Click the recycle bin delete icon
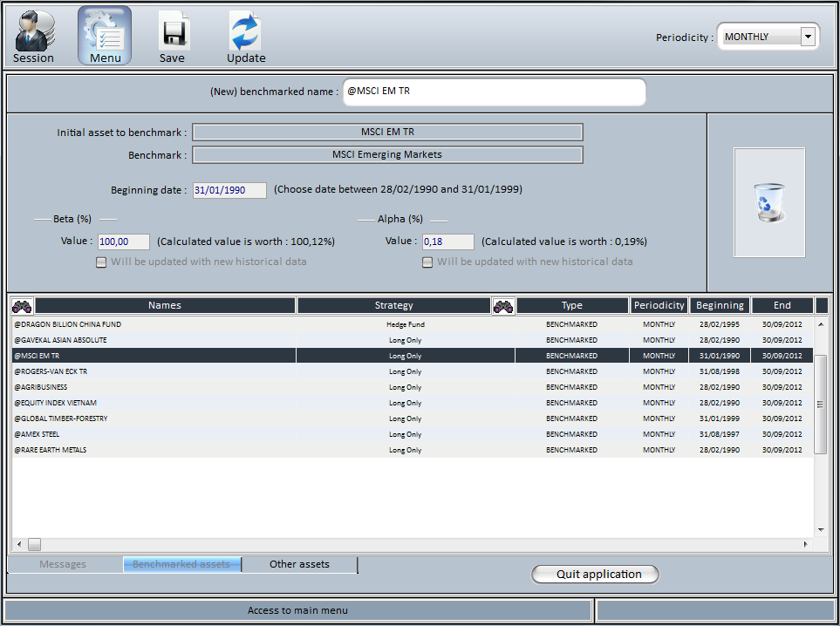Viewport: 840px width, 626px height. point(768,202)
